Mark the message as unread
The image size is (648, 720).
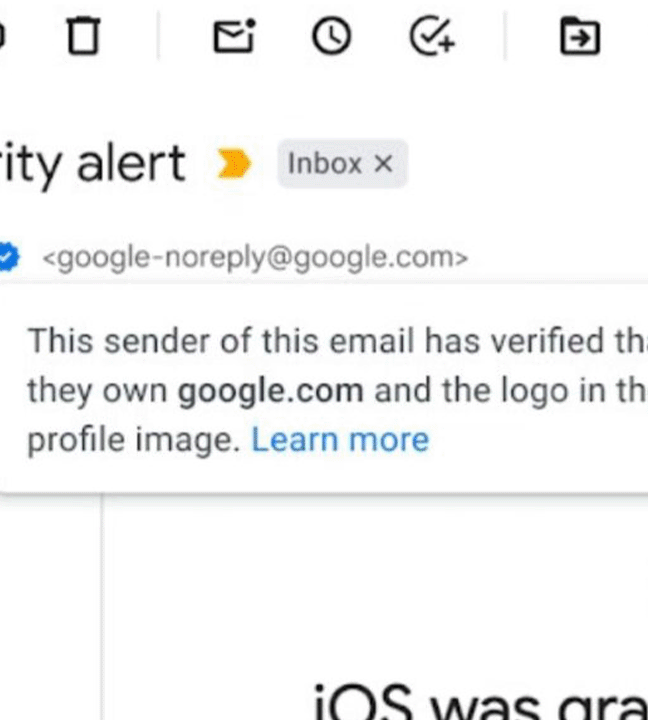pos(234,36)
